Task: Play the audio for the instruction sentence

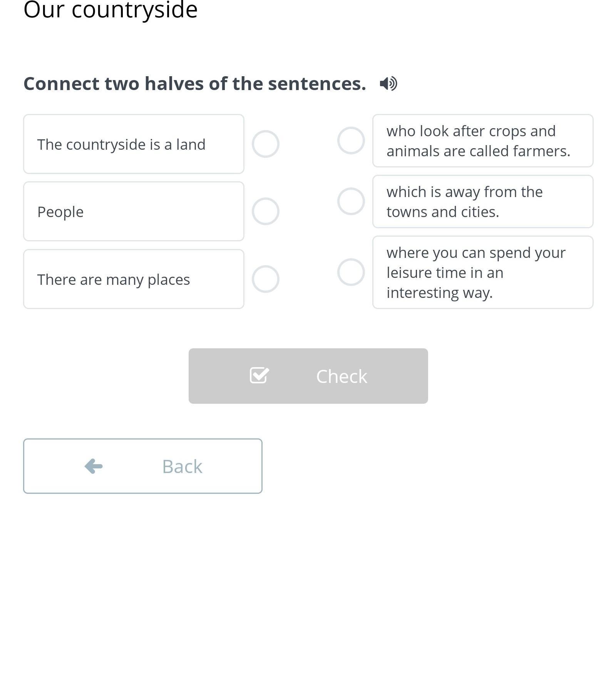Action: [x=388, y=84]
